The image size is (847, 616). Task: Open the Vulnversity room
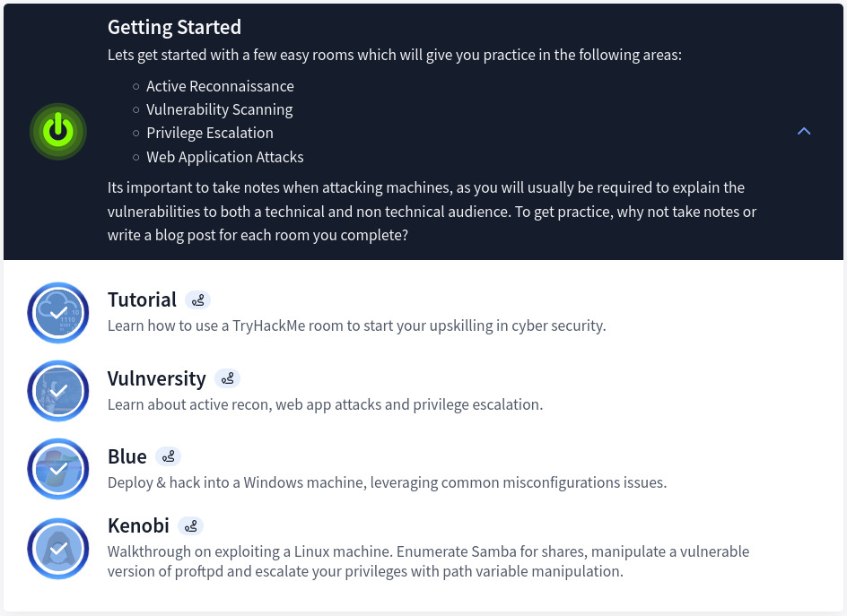[x=156, y=378]
